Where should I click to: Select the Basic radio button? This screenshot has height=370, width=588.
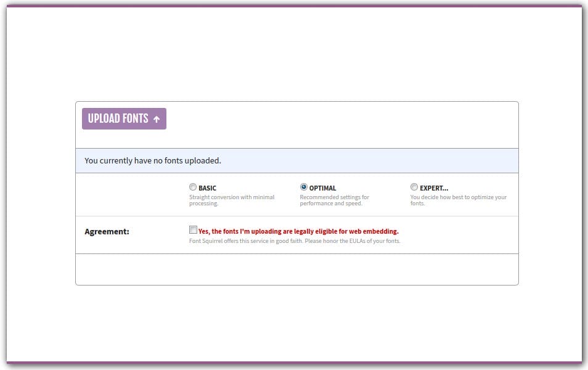click(x=193, y=187)
